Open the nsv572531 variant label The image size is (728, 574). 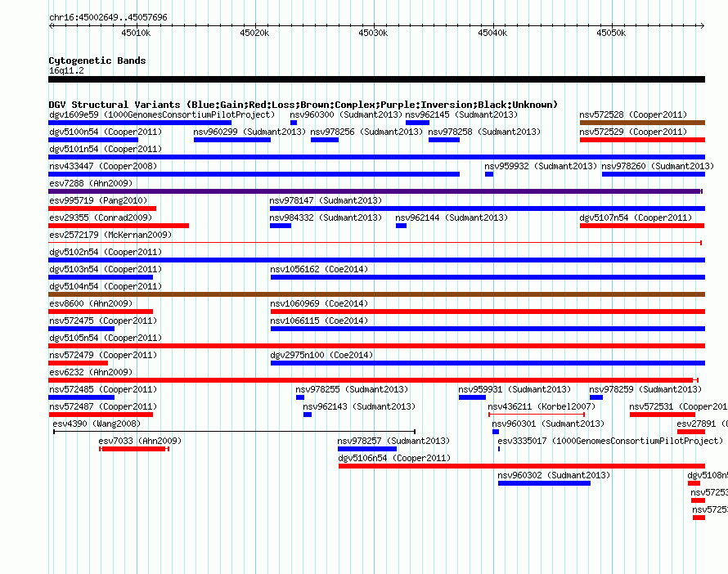tap(678, 406)
